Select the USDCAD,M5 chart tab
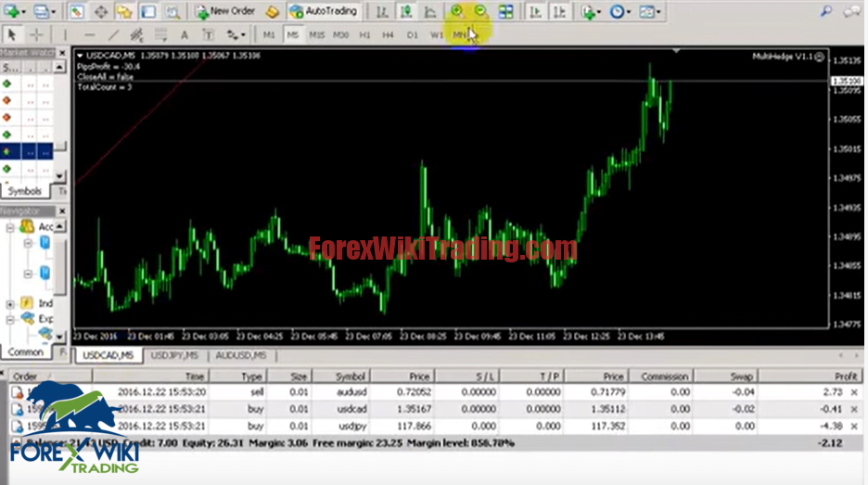This screenshot has width=868, height=485. tap(108, 355)
